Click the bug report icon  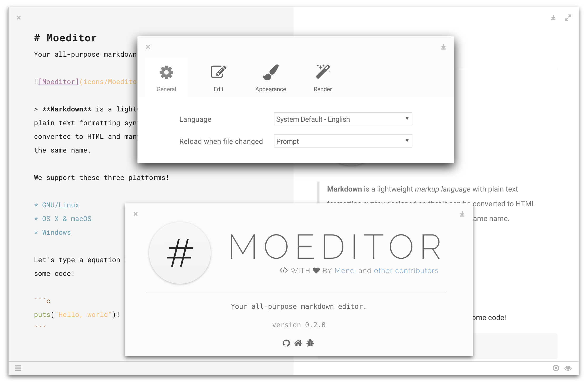310,342
